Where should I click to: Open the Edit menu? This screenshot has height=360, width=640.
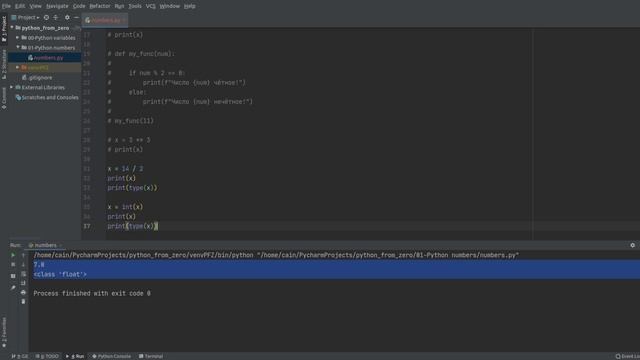[20, 6]
